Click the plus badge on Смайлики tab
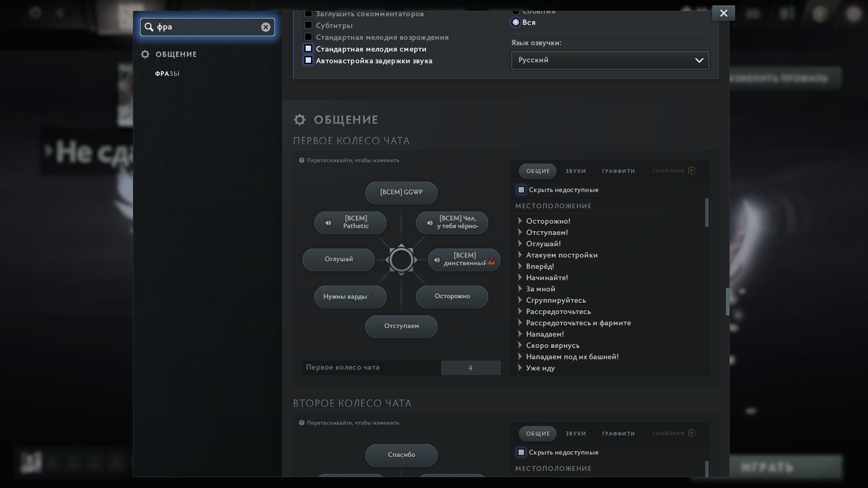This screenshot has width=868, height=488. [691, 171]
